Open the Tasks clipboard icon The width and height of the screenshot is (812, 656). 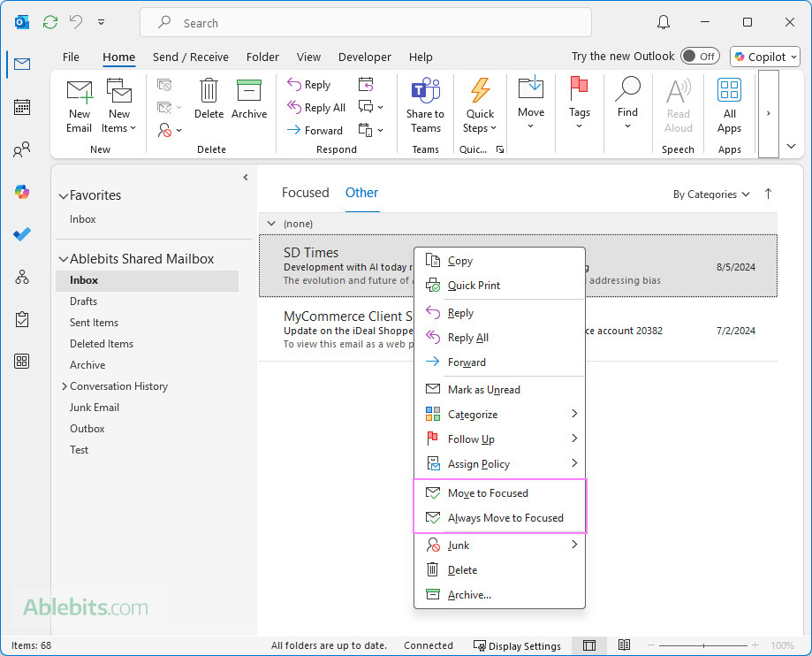(x=22, y=319)
